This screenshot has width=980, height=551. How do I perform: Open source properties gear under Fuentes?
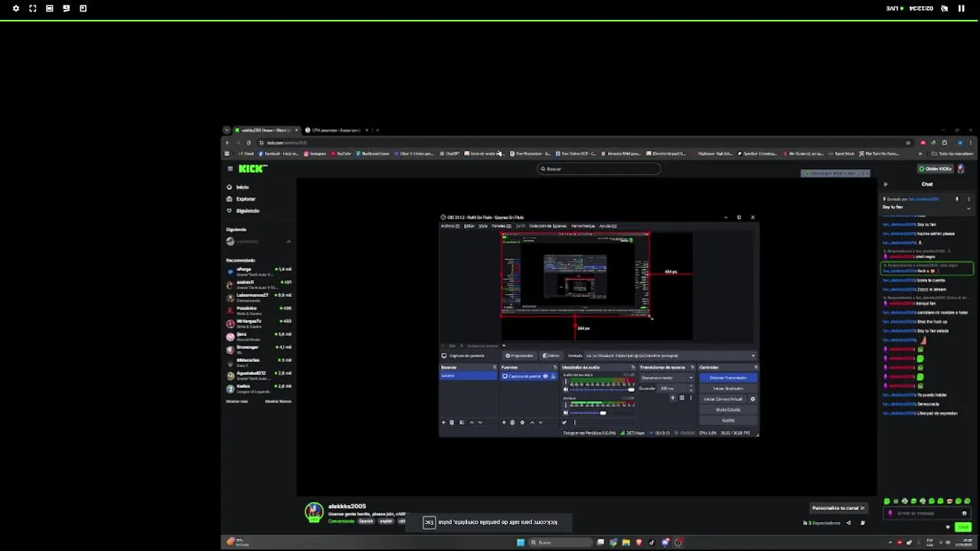pos(522,422)
